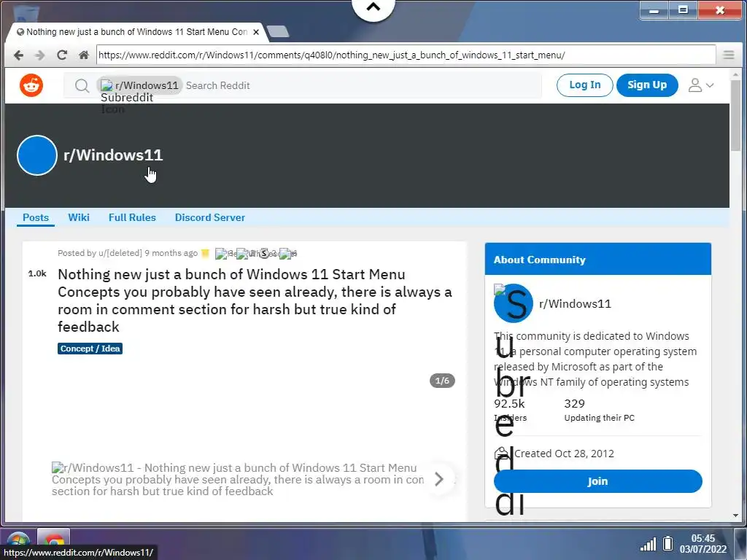Viewport: 747px width, 560px height.
Task: Click the Concept / Idea flair tag
Action: [x=90, y=349]
